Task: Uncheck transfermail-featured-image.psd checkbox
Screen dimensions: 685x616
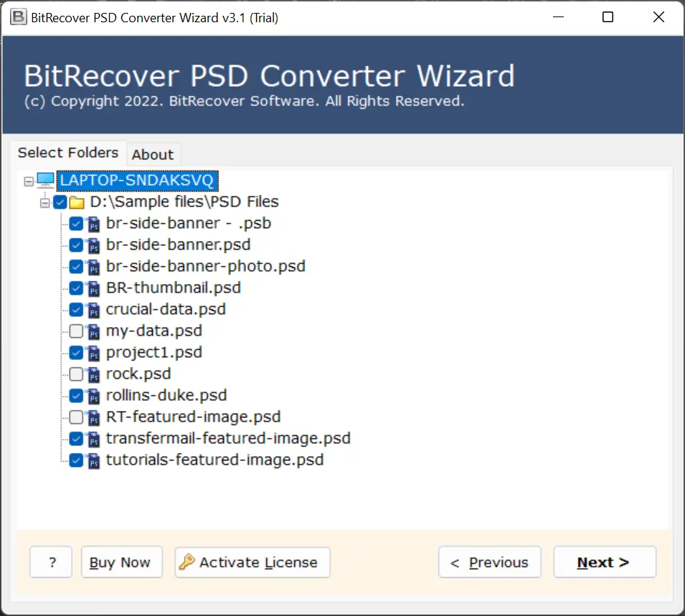Action: [76, 439]
